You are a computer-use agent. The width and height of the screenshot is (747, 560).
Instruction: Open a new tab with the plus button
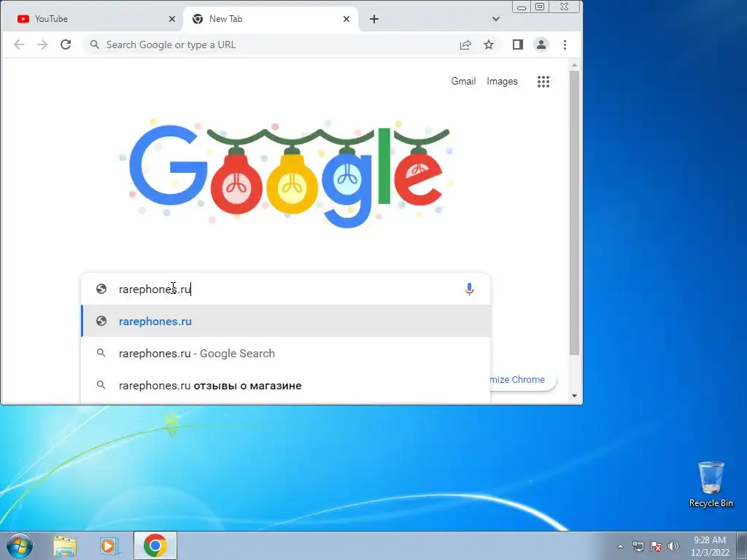[374, 19]
